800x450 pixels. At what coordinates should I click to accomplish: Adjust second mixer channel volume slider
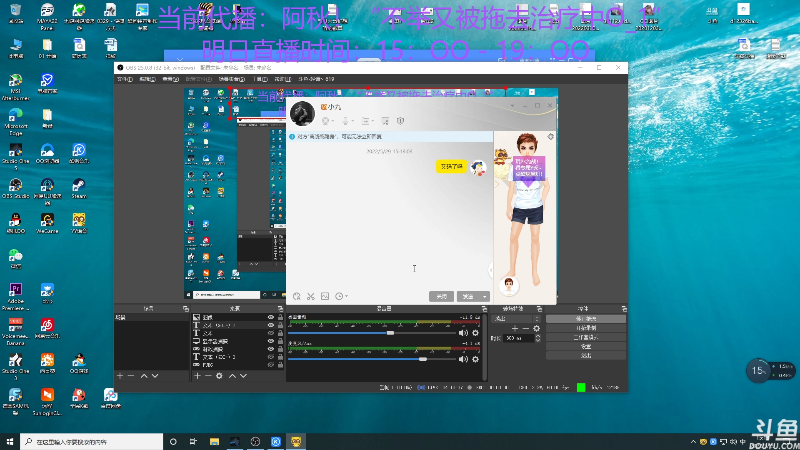click(371, 359)
